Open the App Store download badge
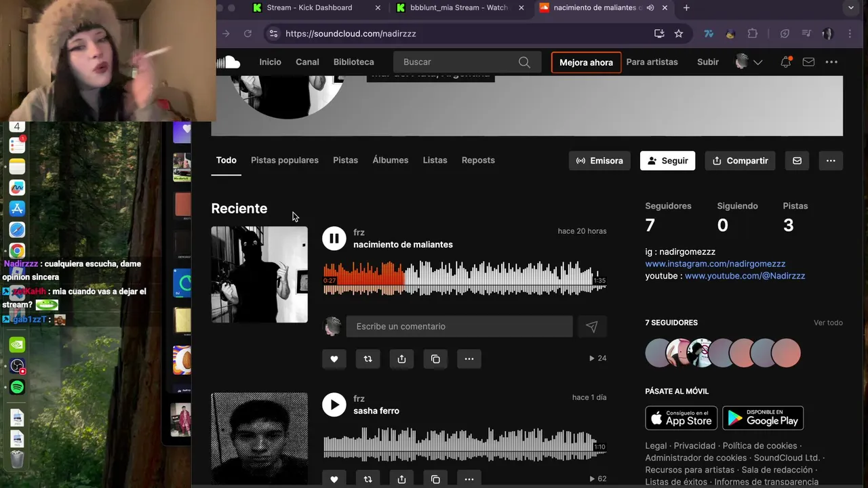 (x=681, y=418)
